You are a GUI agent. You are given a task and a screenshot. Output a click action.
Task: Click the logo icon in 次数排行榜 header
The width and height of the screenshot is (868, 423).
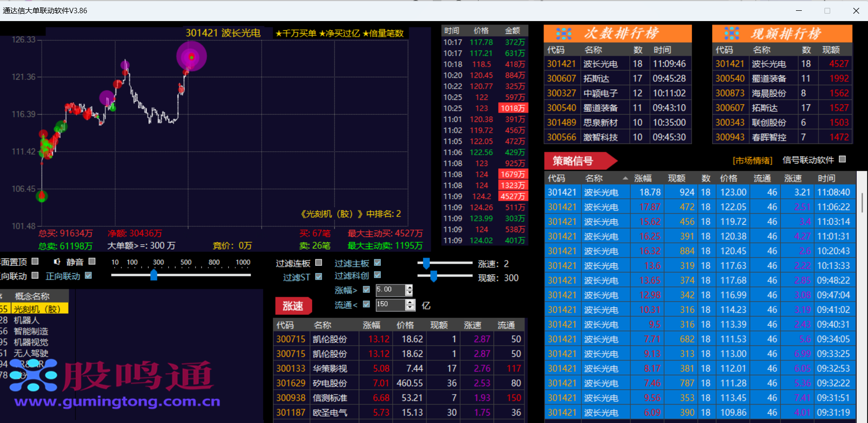564,34
